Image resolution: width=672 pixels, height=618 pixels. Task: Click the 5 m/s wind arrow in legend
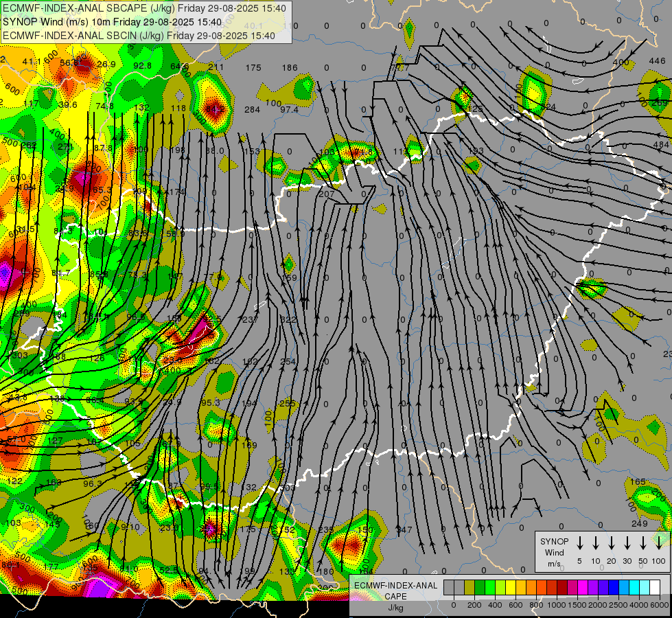pyautogui.click(x=579, y=543)
